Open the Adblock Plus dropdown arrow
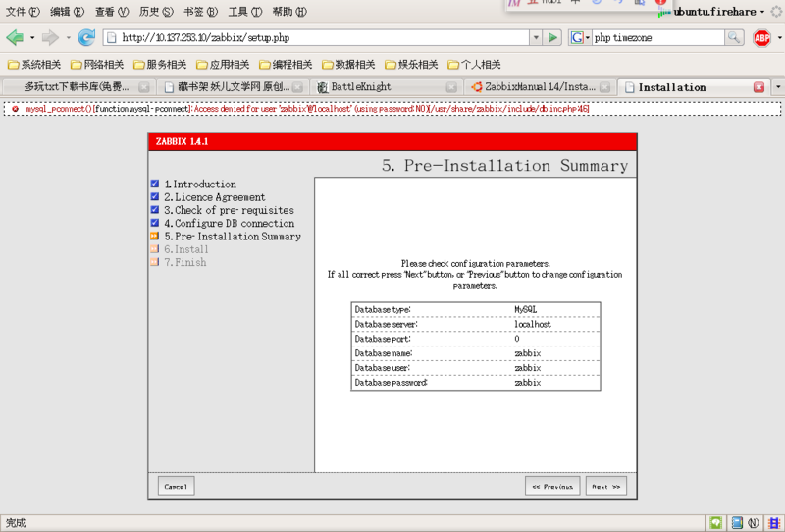Viewport: 785px width, 532px height. pyautogui.click(x=779, y=38)
